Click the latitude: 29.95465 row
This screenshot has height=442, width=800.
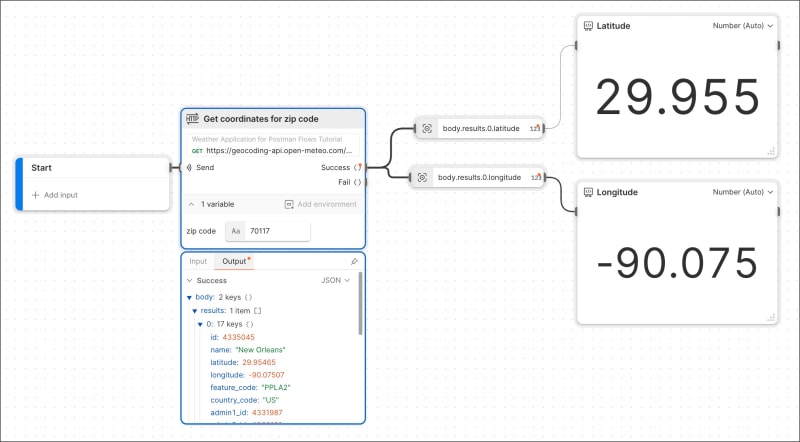[x=242, y=362]
